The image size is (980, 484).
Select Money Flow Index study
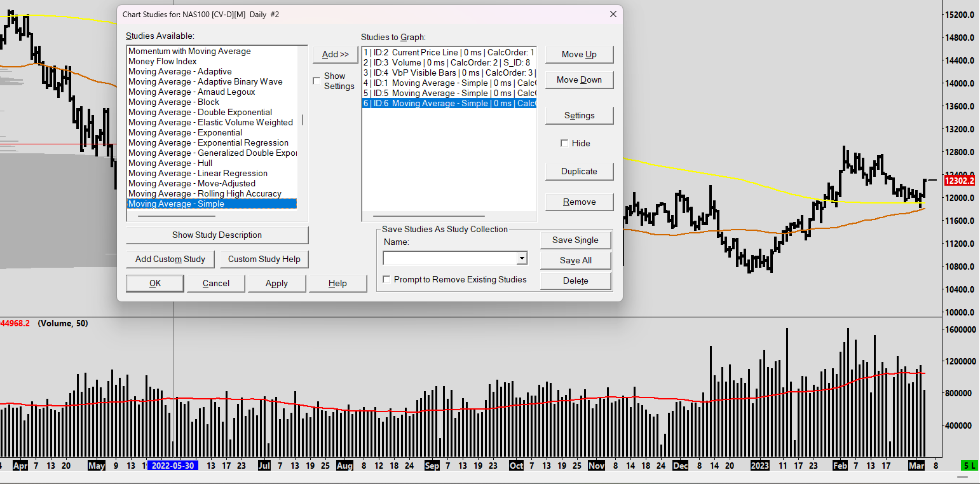[163, 62]
